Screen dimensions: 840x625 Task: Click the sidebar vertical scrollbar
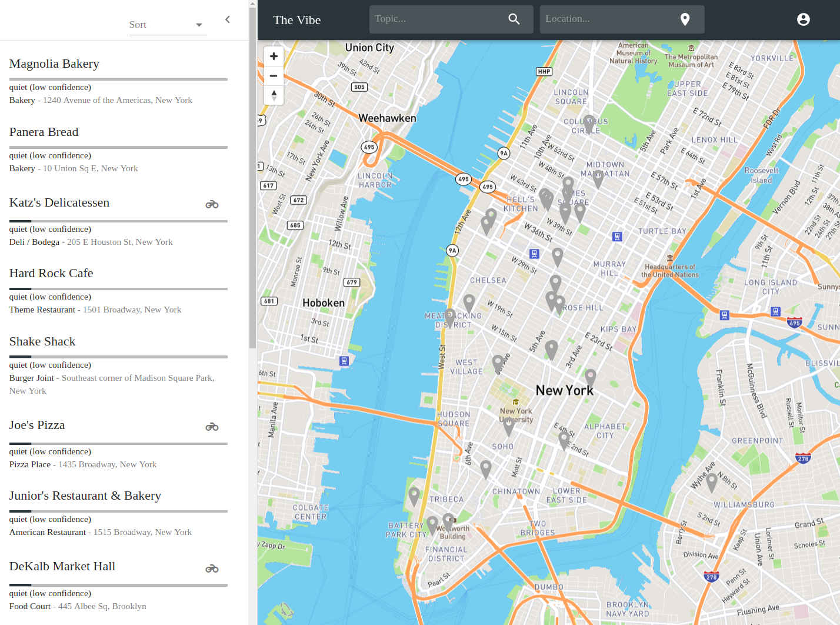(252, 177)
